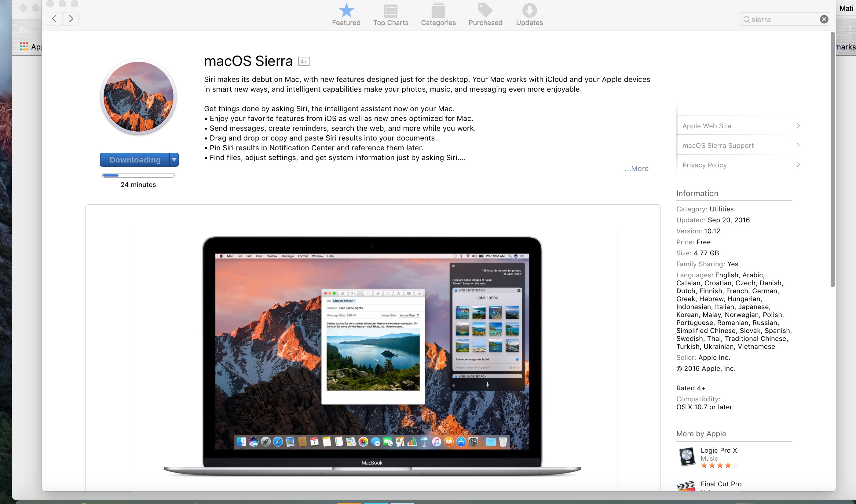Click the Seller: Apple Inc. text

pos(703,358)
